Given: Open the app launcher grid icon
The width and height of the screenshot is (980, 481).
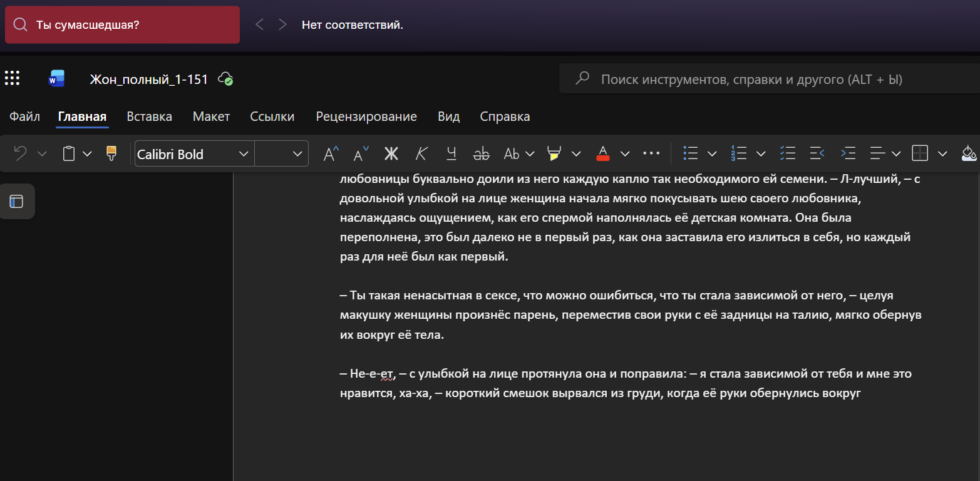Looking at the screenshot, I should coord(13,78).
